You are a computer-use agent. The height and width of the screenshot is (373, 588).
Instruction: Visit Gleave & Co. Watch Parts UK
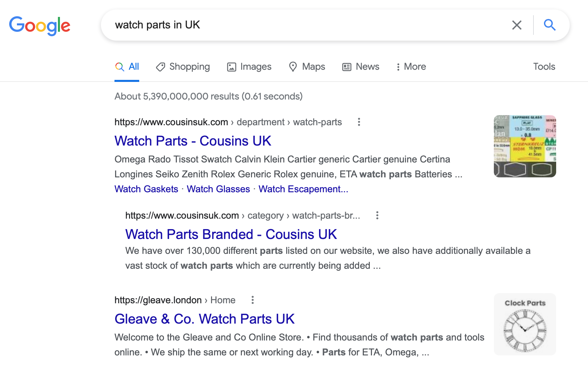(x=205, y=319)
